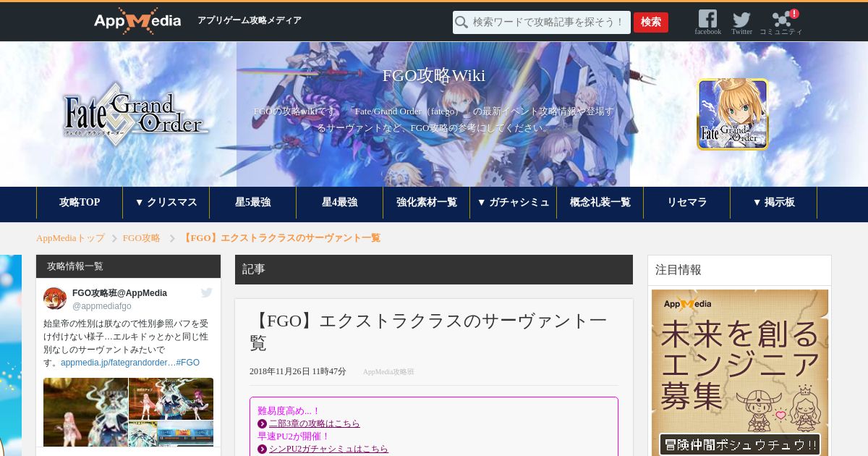Open the appmedia.jp/fategrandorder tweet link
The width and height of the screenshot is (868, 456).
117,363
